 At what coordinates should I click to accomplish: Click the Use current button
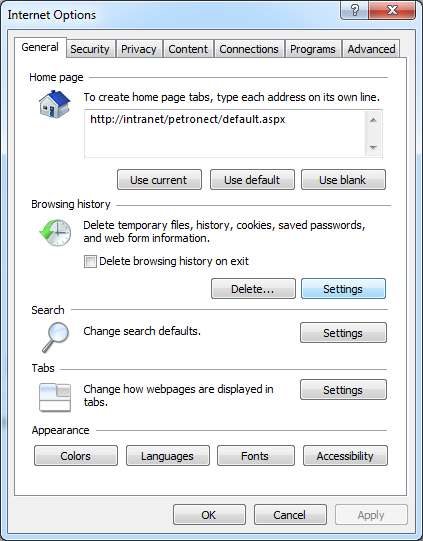tap(159, 180)
